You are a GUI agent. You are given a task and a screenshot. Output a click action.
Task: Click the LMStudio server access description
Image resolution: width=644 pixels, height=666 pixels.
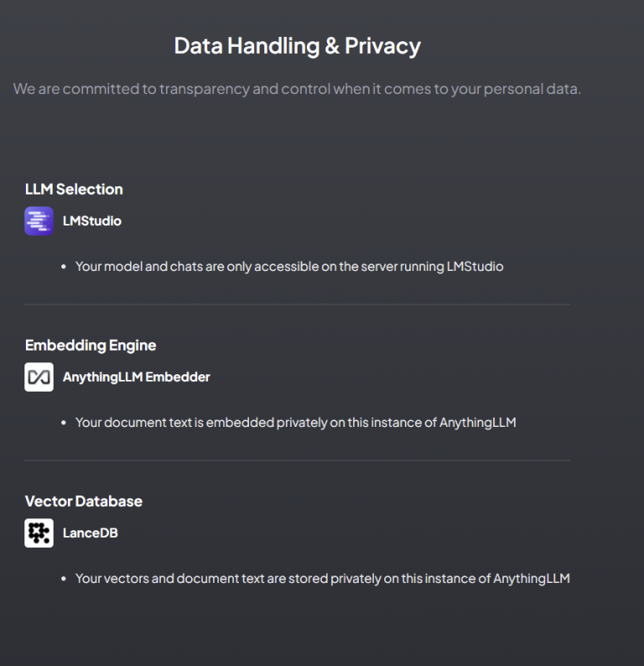(289, 267)
